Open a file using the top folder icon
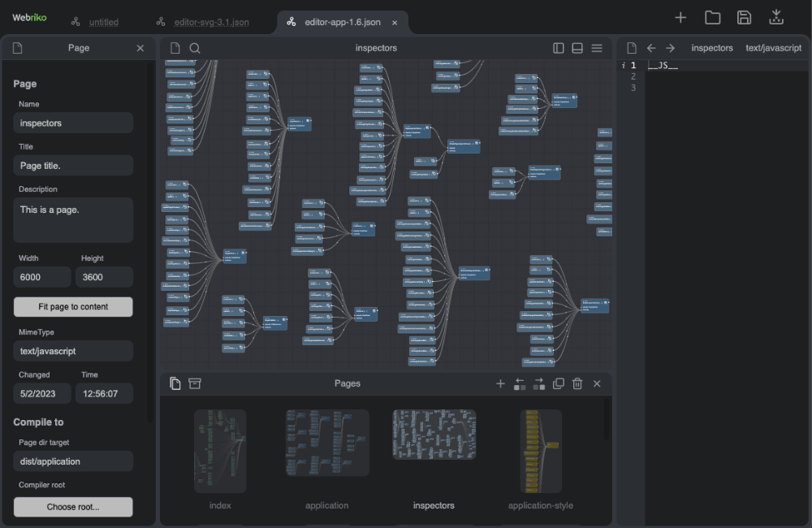Screen dimensions: 812x528 tap(712, 18)
